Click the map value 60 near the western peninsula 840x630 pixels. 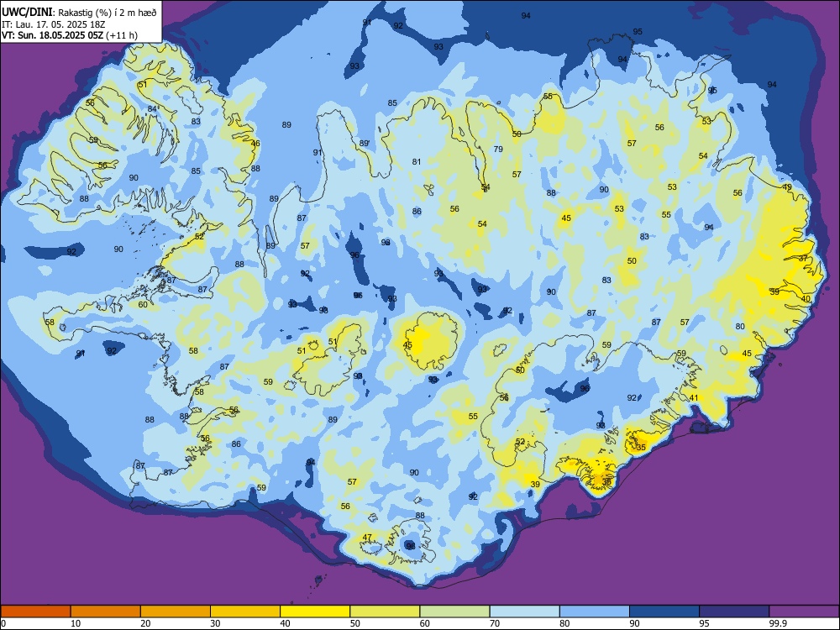coord(143,304)
